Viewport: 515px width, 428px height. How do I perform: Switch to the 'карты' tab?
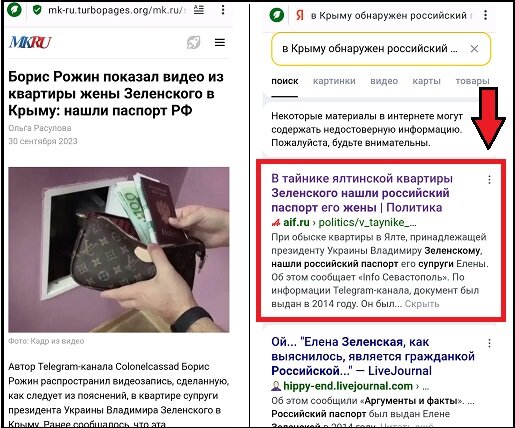pyautogui.click(x=426, y=81)
